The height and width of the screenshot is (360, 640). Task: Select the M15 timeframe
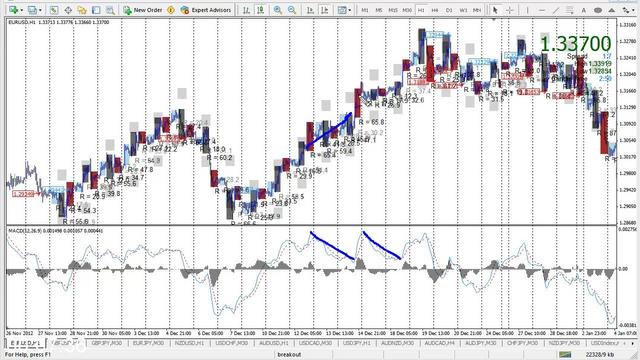pyautogui.click(x=393, y=10)
